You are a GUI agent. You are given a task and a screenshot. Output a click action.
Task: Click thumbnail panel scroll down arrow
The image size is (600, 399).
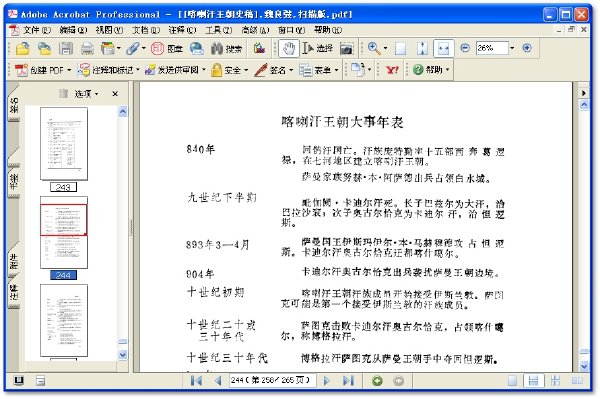click(122, 355)
